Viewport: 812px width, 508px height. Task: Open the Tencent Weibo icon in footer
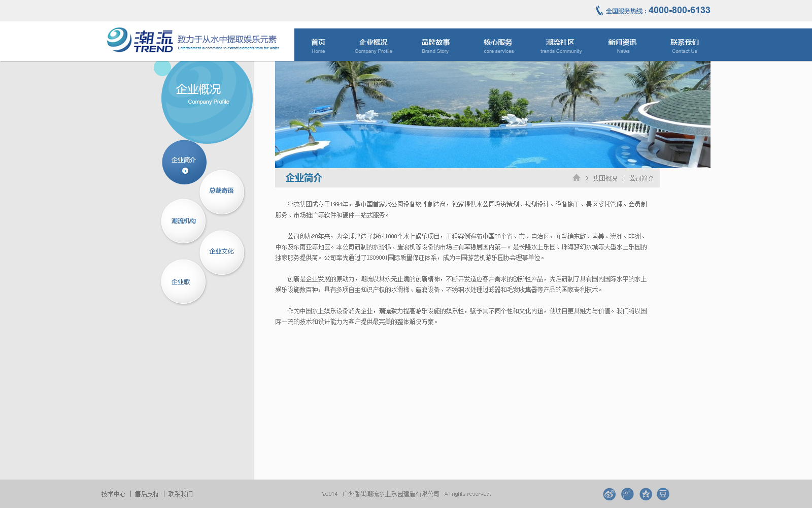pyautogui.click(x=627, y=494)
